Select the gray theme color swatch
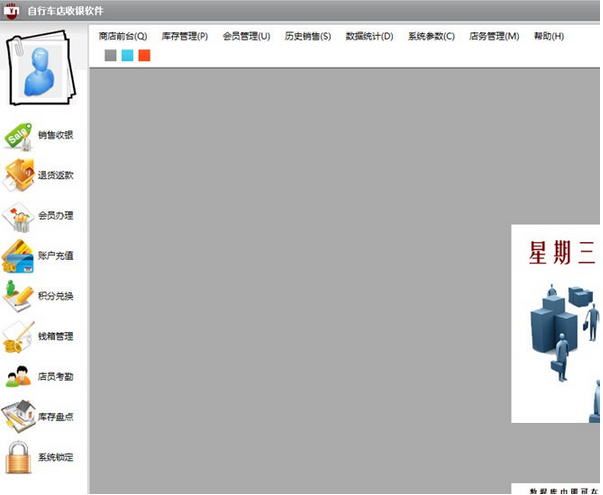603x495 pixels. pos(110,55)
